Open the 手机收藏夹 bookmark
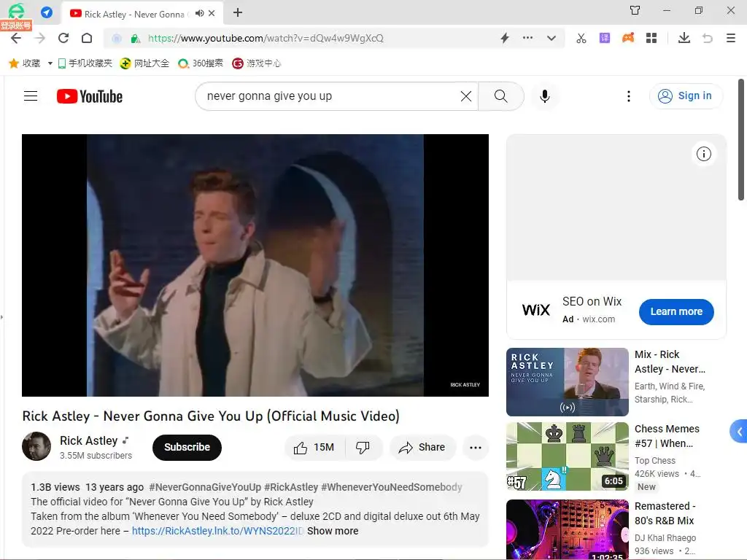Viewport: 747px width, 560px height. [85, 63]
